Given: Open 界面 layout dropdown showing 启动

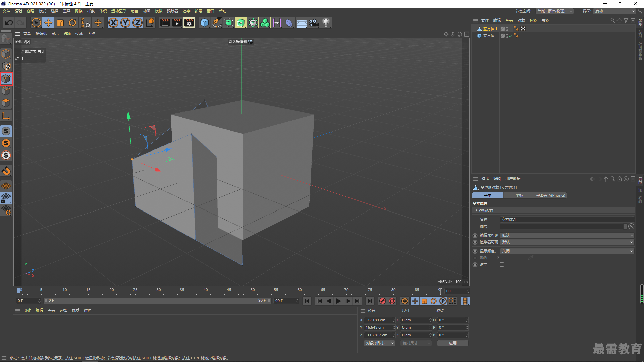Looking at the screenshot, I should tap(615, 11).
